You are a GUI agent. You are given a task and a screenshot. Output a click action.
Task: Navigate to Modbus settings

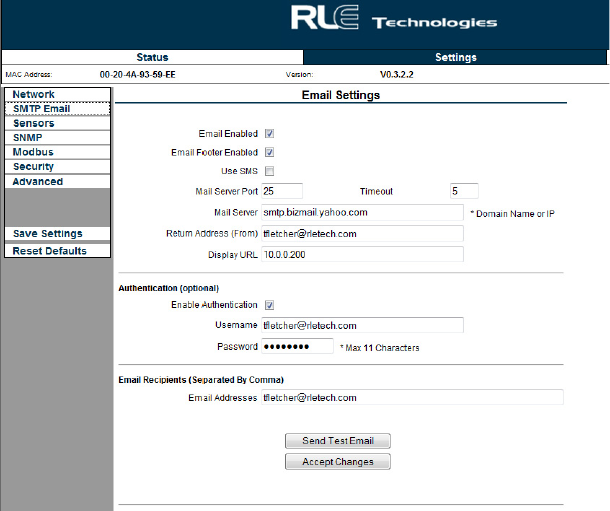(33, 152)
